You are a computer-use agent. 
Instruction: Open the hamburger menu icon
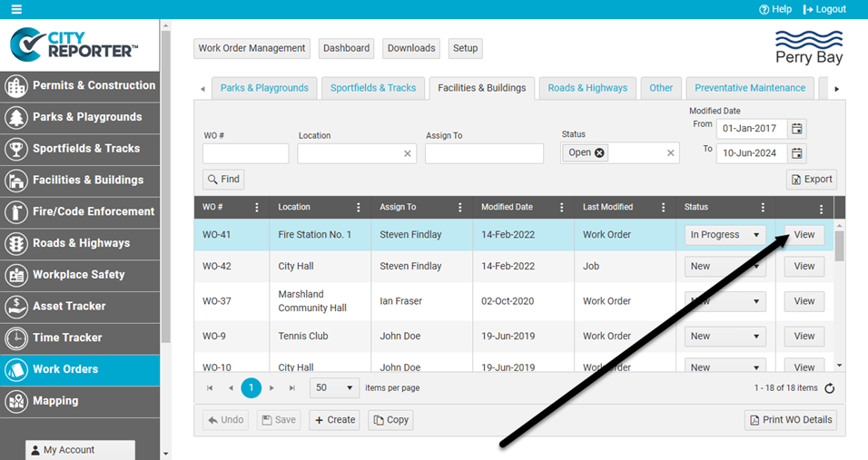(x=16, y=9)
